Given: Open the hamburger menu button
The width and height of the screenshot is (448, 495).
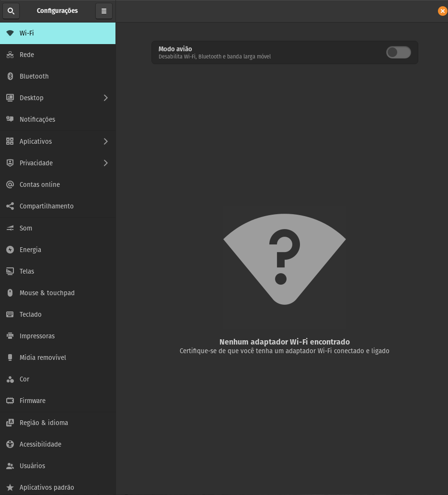Looking at the screenshot, I should 104,11.
